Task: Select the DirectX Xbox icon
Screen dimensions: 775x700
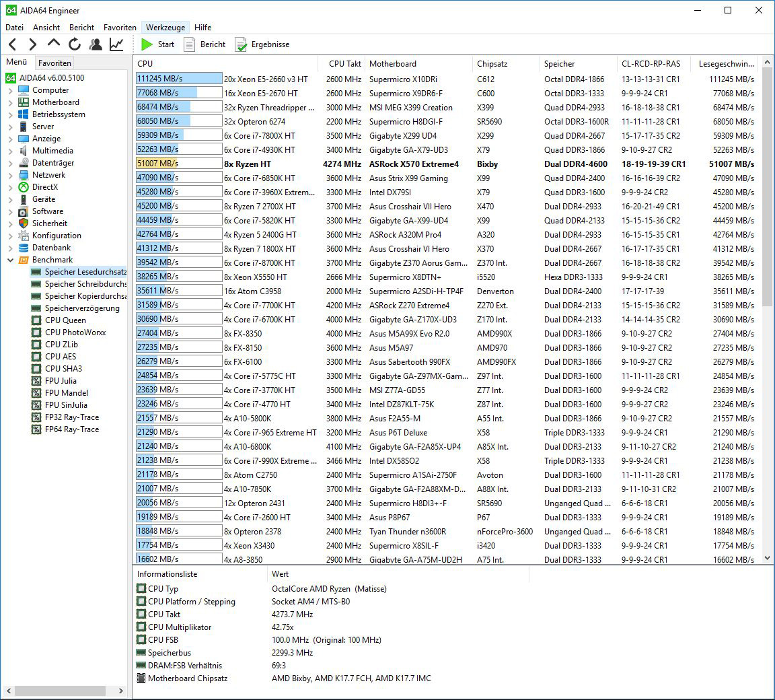Action: point(24,187)
